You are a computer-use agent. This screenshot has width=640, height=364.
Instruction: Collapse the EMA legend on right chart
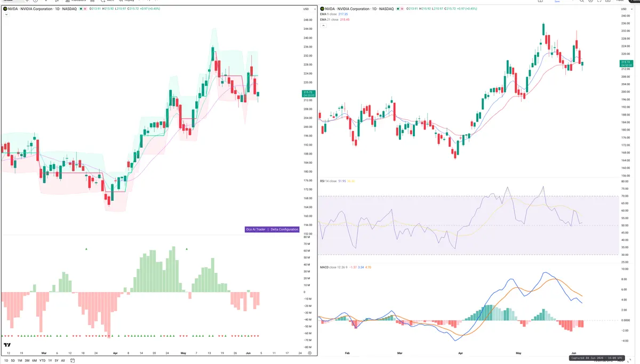tap(324, 25)
